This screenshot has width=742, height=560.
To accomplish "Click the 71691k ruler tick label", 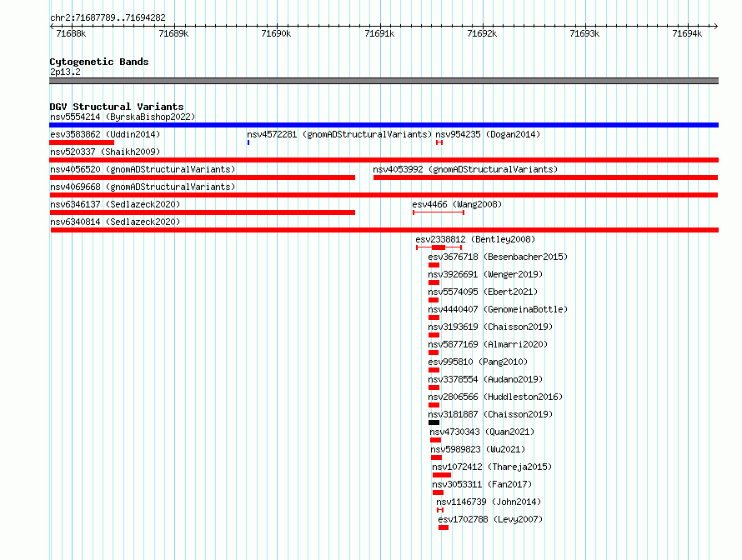I will pos(379,33).
